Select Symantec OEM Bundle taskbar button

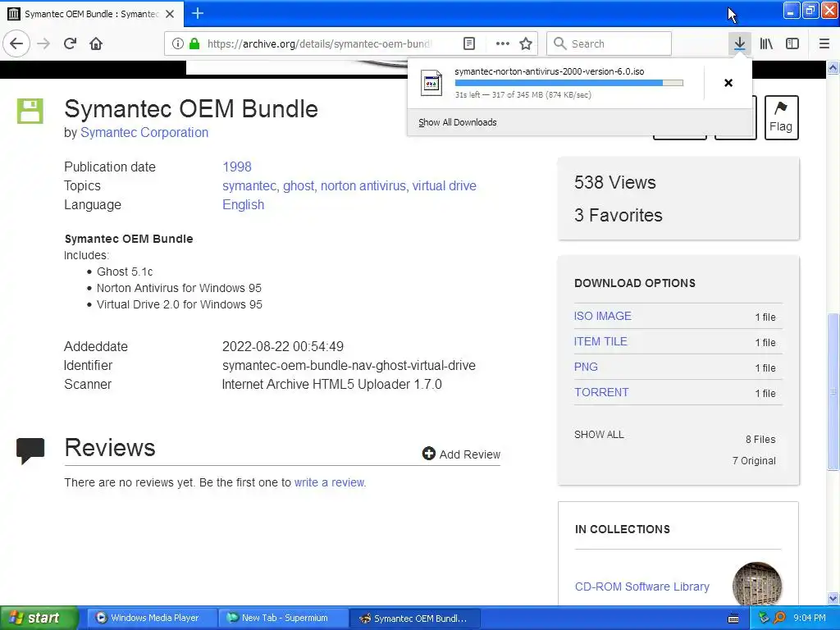[x=414, y=618]
